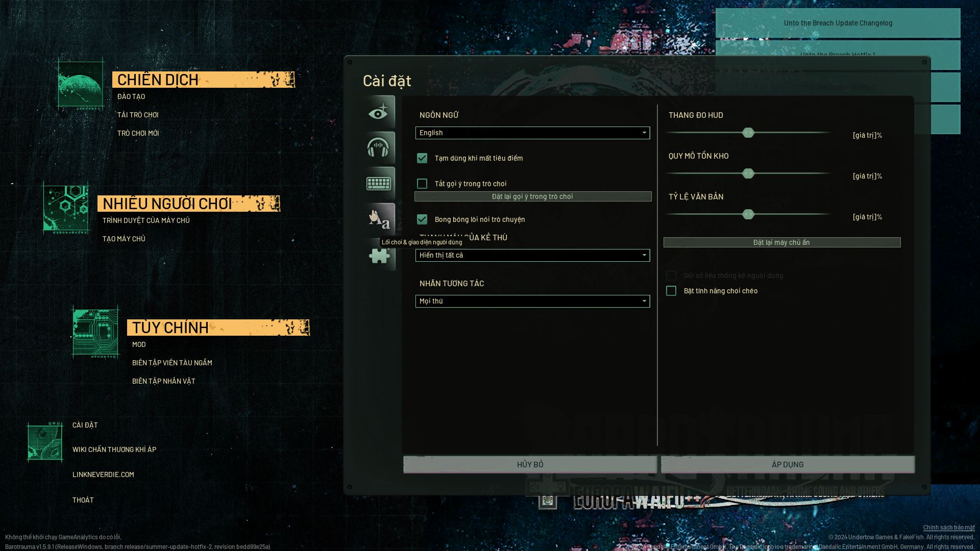This screenshot has width=980, height=551.
Task: Enable Tắt gợi ý trong trò chơi checkbox
Action: [x=422, y=183]
